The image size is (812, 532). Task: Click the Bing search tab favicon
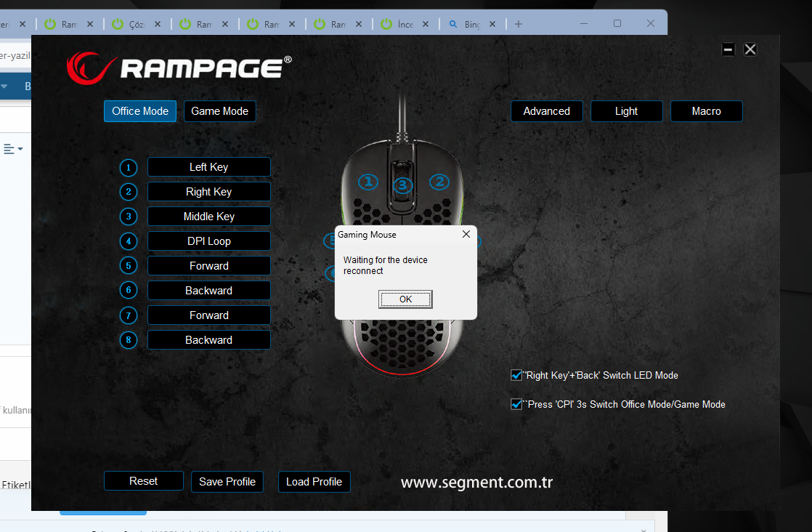coord(453,24)
